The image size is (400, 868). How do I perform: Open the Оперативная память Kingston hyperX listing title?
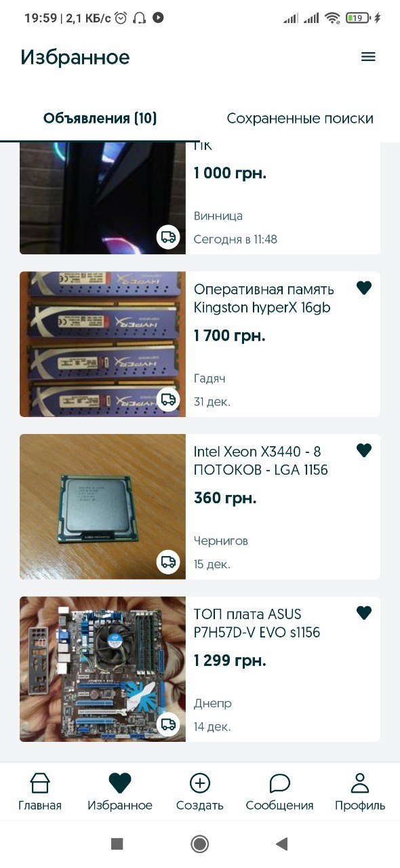click(x=262, y=299)
